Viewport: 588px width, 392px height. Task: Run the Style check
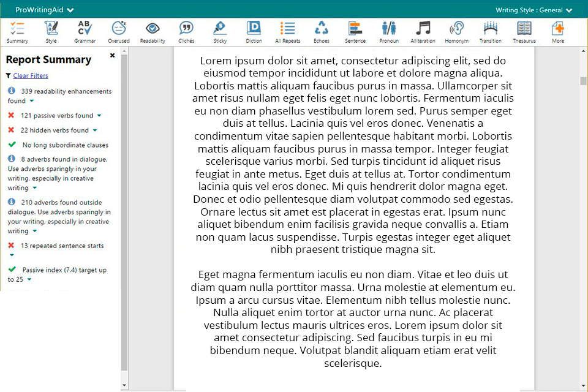pyautogui.click(x=51, y=32)
